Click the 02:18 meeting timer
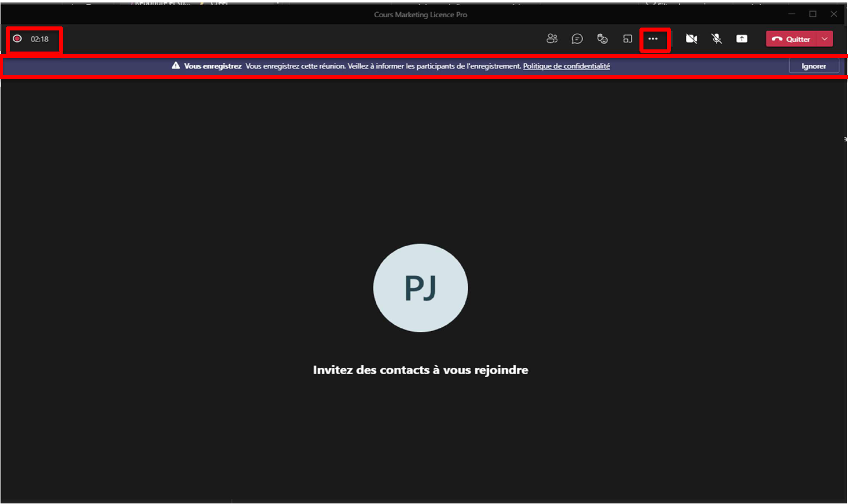Image resolution: width=848 pixels, height=504 pixels. 40,39
